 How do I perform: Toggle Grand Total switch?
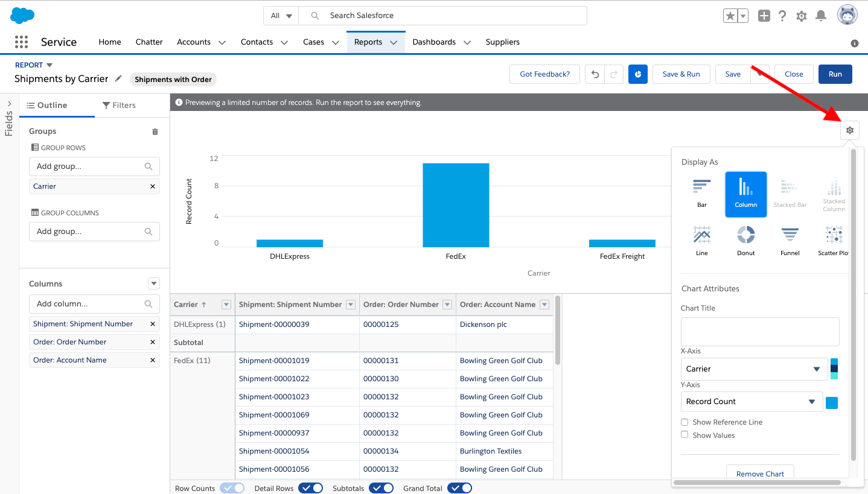click(459, 488)
